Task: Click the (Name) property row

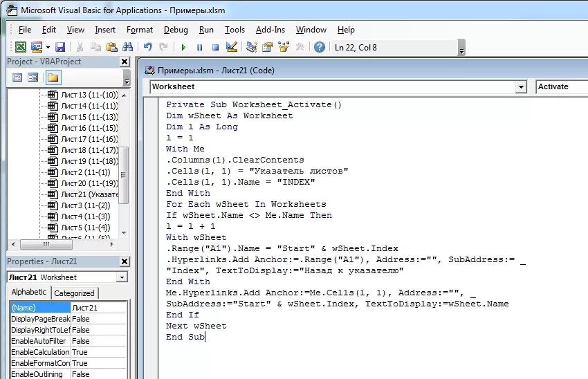Action: (x=68, y=308)
